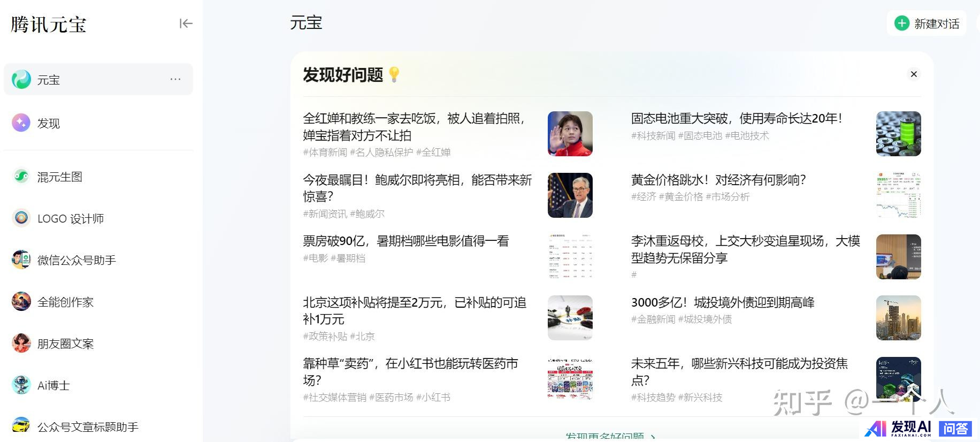Collapse the sidebar with the arrow icon

coord(186,24)
